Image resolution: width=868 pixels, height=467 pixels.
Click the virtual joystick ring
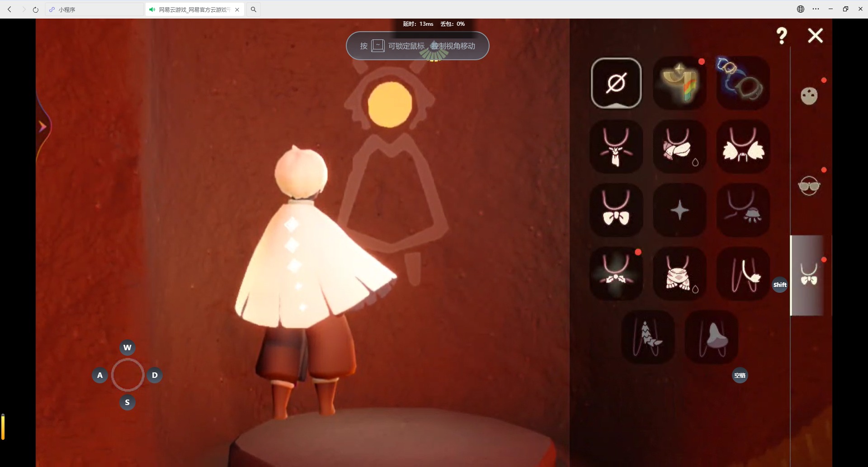[127, 375]
